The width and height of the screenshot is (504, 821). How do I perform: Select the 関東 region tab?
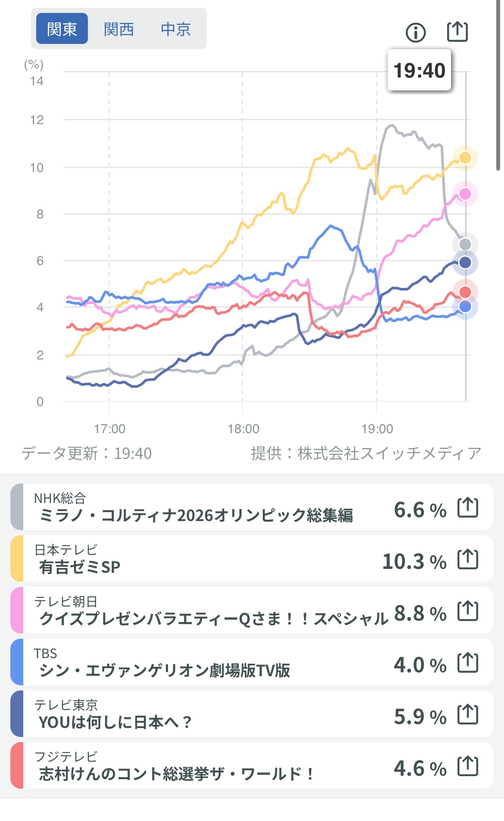[x=62, y=29]
